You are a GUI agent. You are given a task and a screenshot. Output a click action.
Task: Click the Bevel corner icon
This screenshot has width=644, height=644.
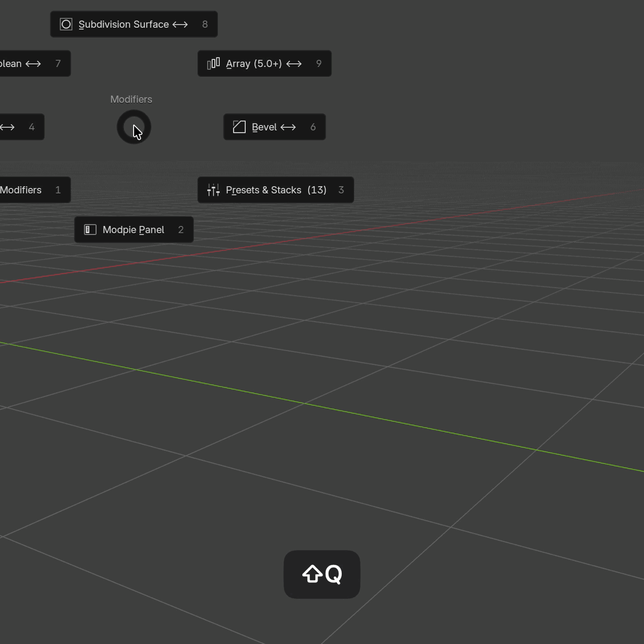pos(239,127)
